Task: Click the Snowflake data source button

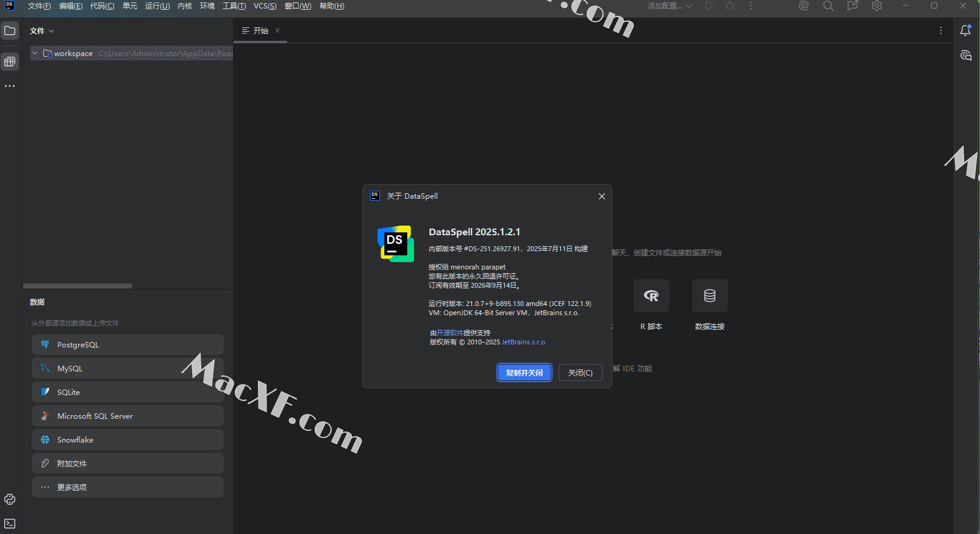Action: (x=127, y=440)
